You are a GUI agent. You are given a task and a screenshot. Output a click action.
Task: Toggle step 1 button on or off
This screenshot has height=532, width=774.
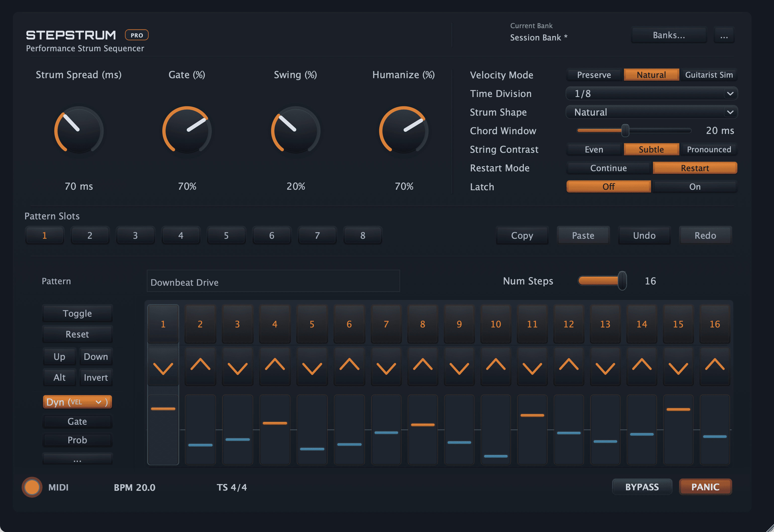tap(163, 324)
